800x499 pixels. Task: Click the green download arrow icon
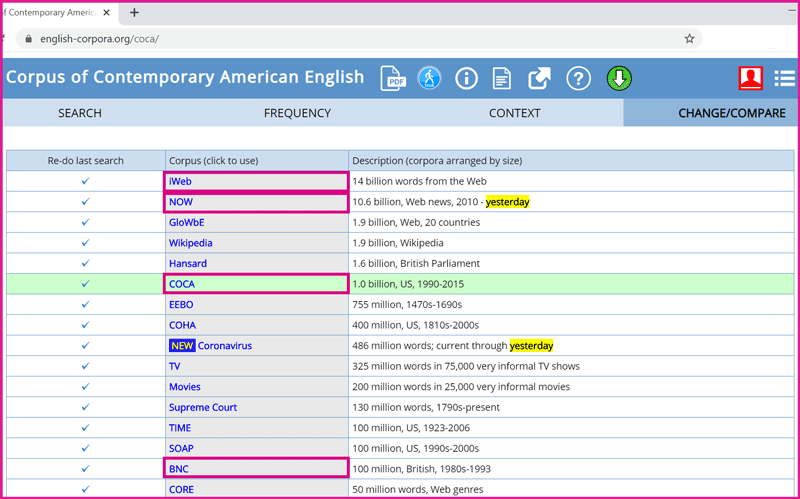[x=619, y=78]
